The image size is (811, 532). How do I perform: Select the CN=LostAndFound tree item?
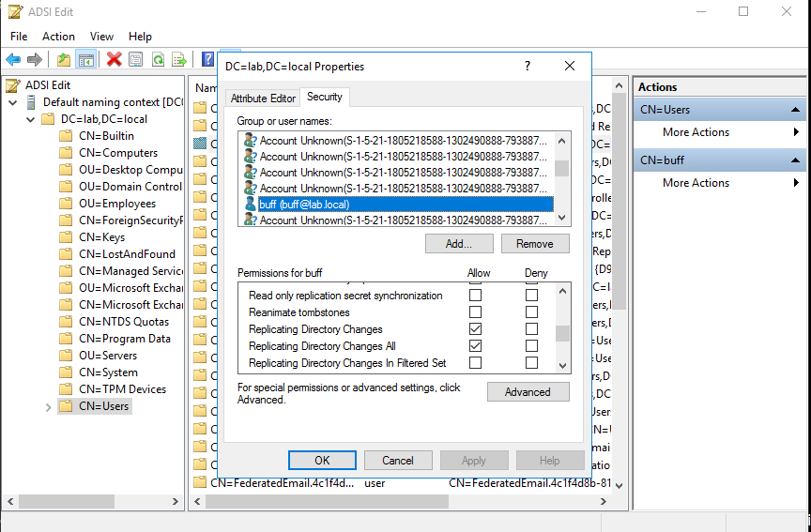127,254
